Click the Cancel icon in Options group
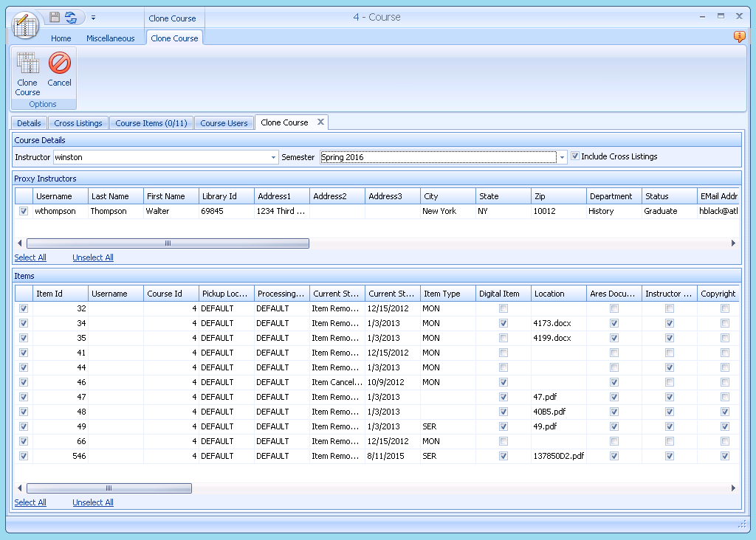This screenshot has width=756, height=540. coord(59,70)
